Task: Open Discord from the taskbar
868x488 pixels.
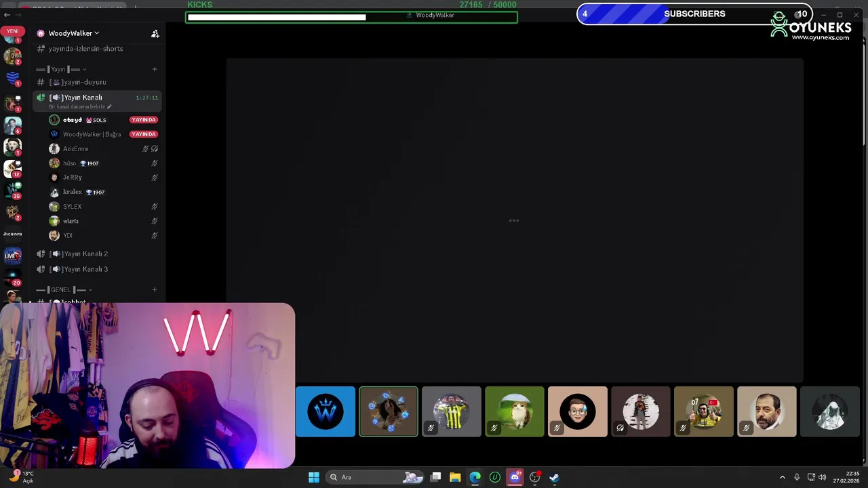Action: tap(515, 477)
